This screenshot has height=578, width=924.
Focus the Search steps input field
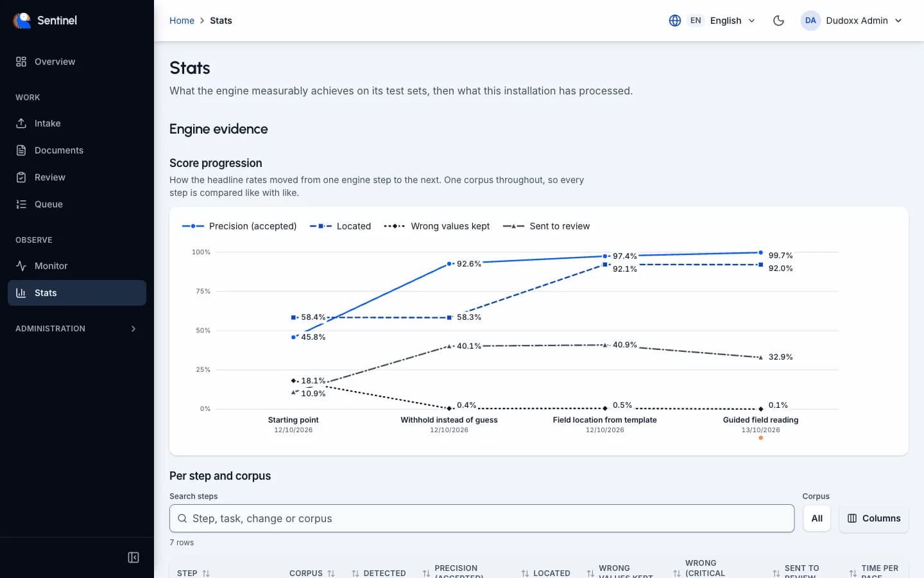(482, 518)
